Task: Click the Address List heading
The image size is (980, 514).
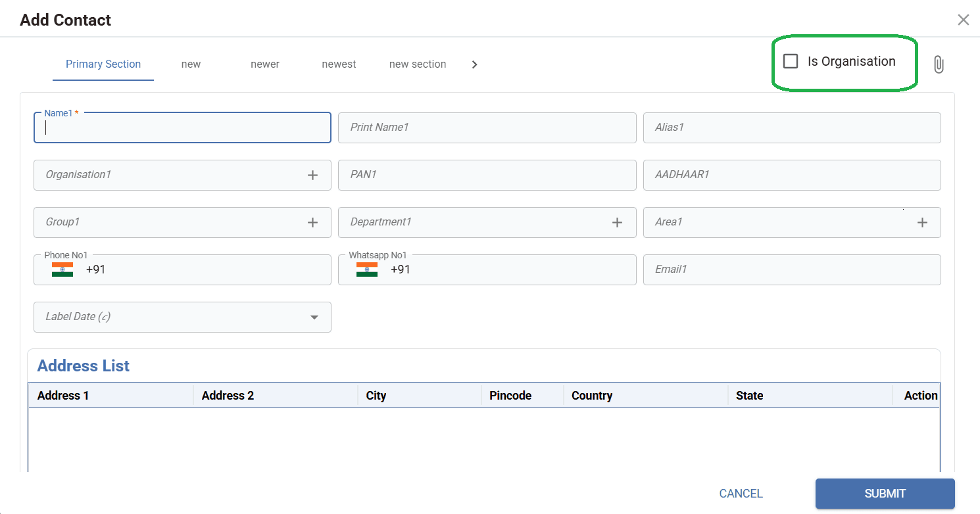Action: click(x=84, y=366)
